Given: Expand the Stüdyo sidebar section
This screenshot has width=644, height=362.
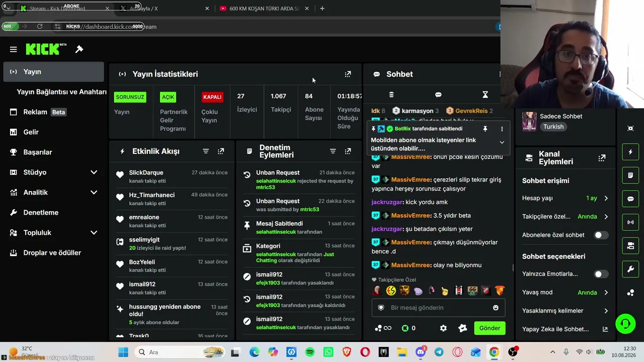Looking at the screenshot, I should point(94,172).
